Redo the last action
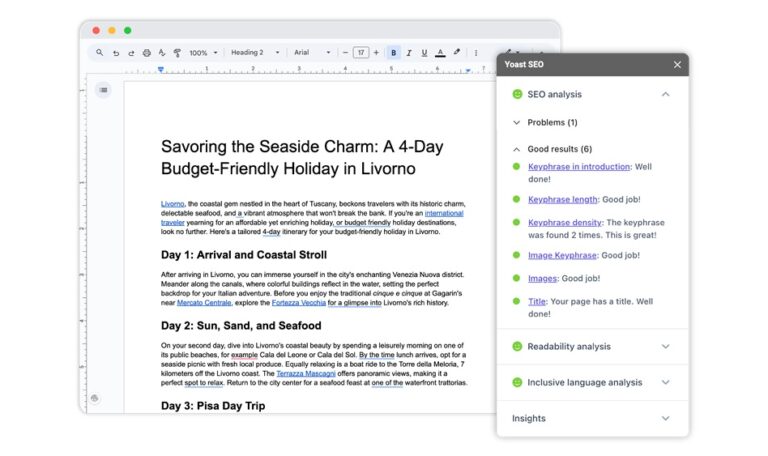768x456 pixels. coord(131,53)
